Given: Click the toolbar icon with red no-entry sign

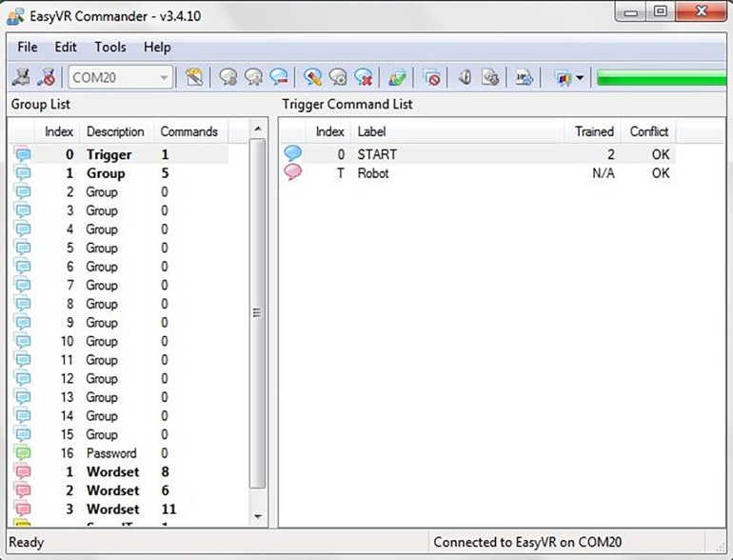Looking at the screenshot, I should [x=431, y=77].
